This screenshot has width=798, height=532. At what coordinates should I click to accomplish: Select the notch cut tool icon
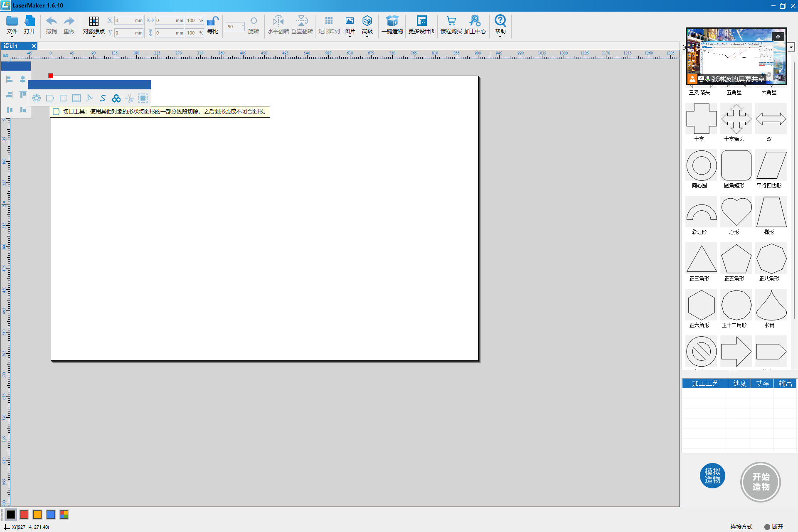click(x=50, y=98)
